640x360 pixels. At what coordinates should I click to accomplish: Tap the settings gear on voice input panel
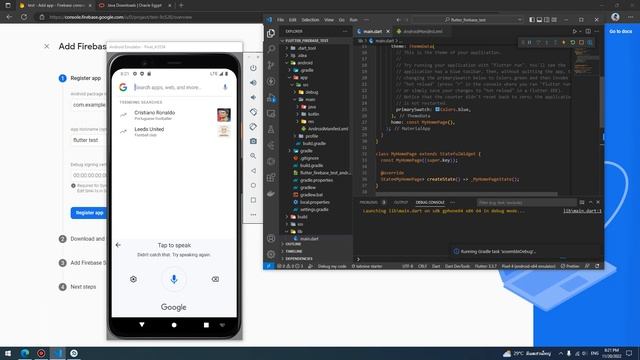point(133,279)
